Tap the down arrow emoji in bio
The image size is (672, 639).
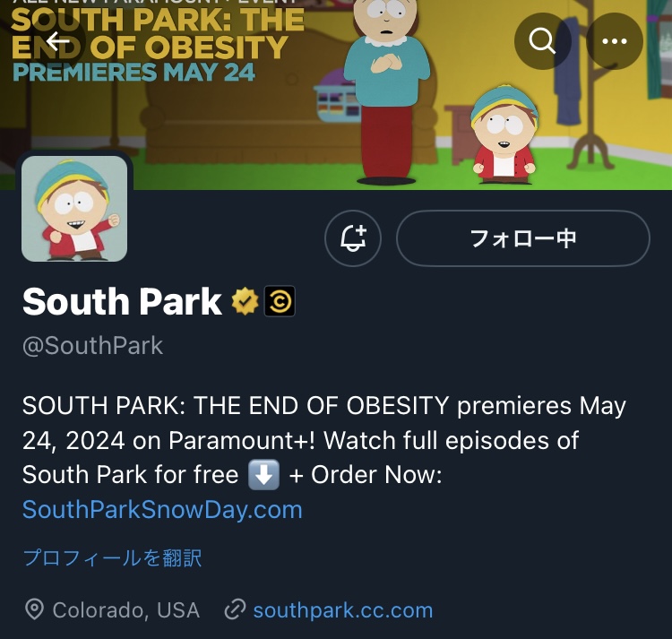(263, 475)
